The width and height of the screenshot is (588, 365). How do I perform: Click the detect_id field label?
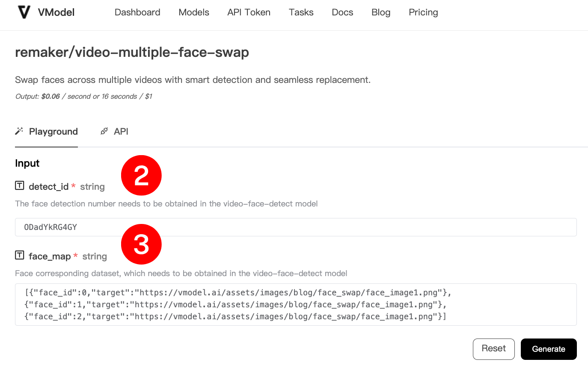(49, 187)
